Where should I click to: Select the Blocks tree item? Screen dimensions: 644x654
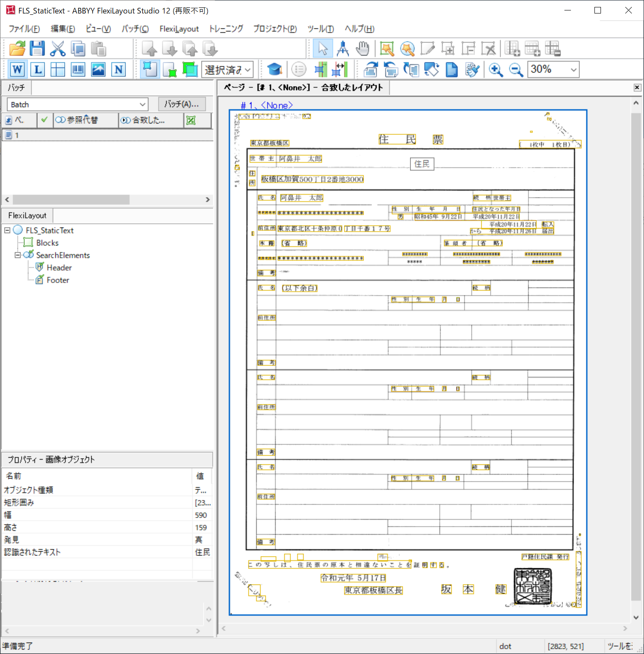47,243
